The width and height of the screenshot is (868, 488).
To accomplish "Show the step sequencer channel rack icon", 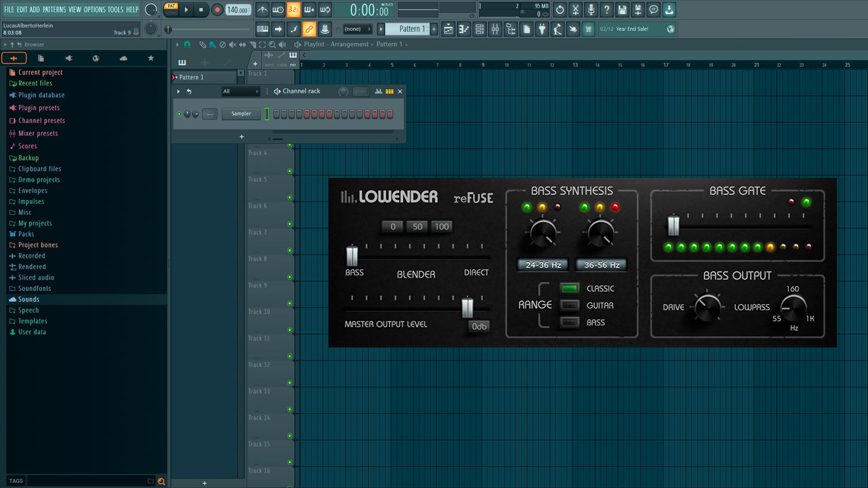I will pyautogui.click(x=480, y=29).
